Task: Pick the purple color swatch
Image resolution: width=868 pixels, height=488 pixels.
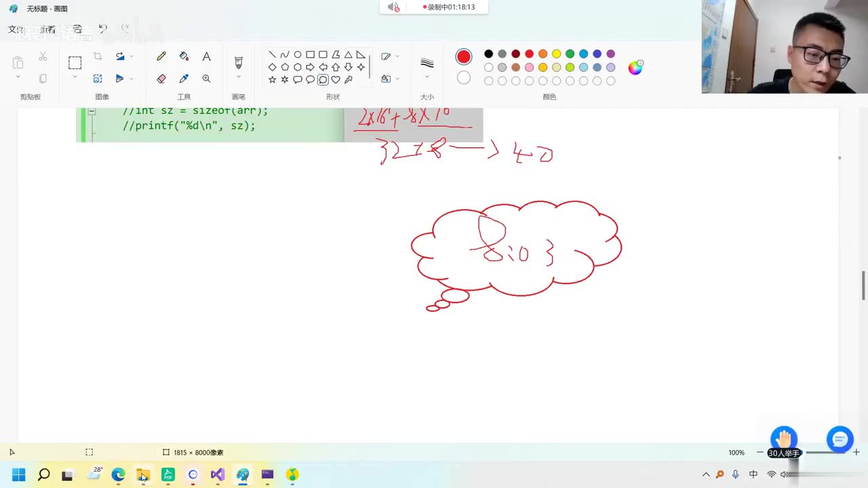Action: click(610, 54)
